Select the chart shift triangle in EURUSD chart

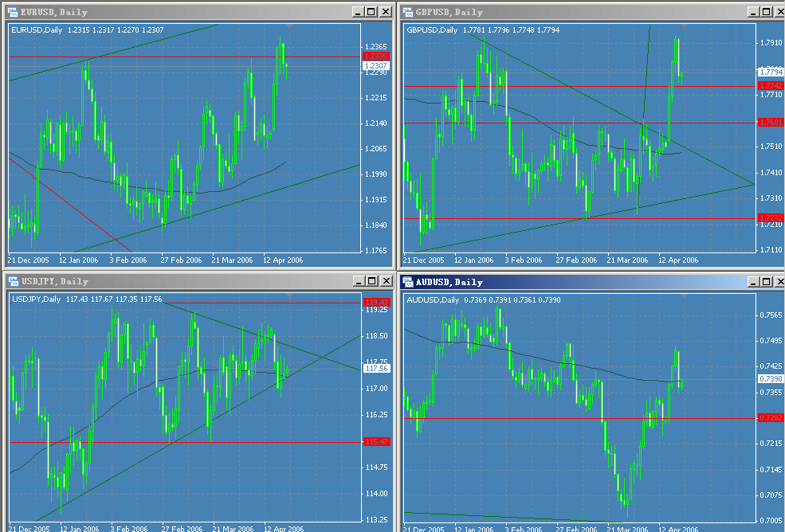point(288,26)
